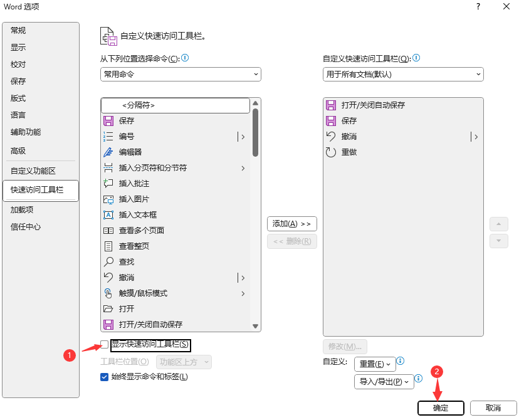519x420 pixels.
Task: Open the 信任中心 category
Action: (x=26, y=227)
